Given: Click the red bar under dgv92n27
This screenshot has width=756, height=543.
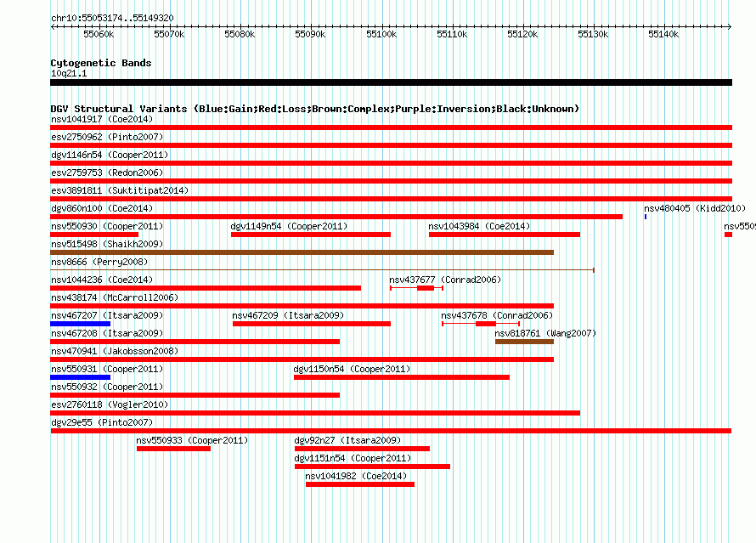Looking at the screenshot, I should [362, 449].
